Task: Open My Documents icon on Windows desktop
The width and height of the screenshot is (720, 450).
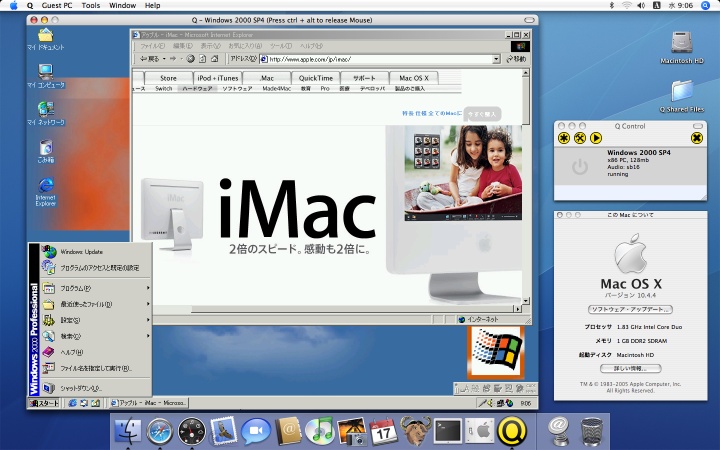Action: 45,39
